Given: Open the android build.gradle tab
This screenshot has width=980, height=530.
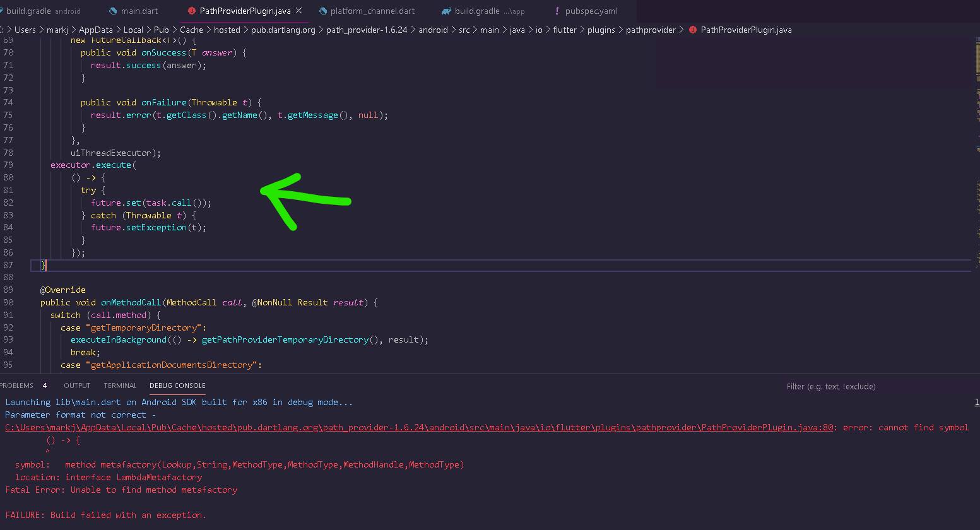Looking at the screenshot, I should 43,11.
